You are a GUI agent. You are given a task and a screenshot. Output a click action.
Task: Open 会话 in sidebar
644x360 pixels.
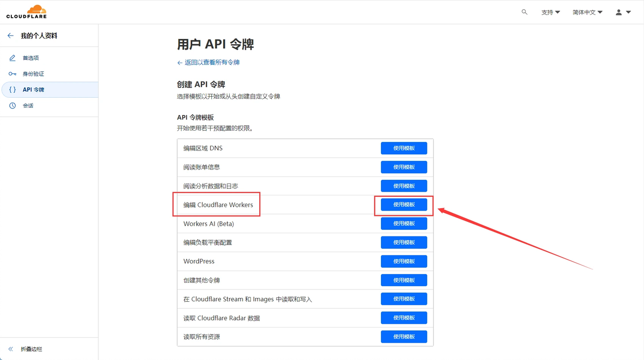(x=28, y=105)
